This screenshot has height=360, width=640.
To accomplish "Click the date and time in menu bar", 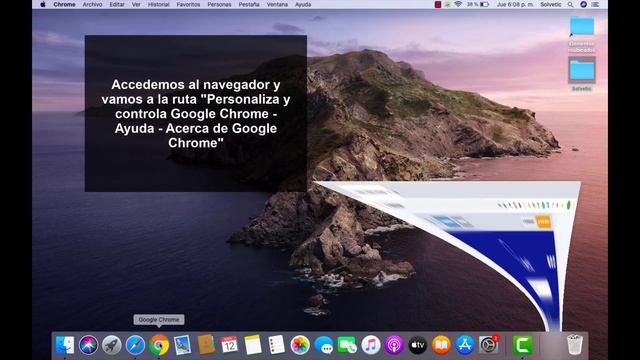I will click(515, 4).
